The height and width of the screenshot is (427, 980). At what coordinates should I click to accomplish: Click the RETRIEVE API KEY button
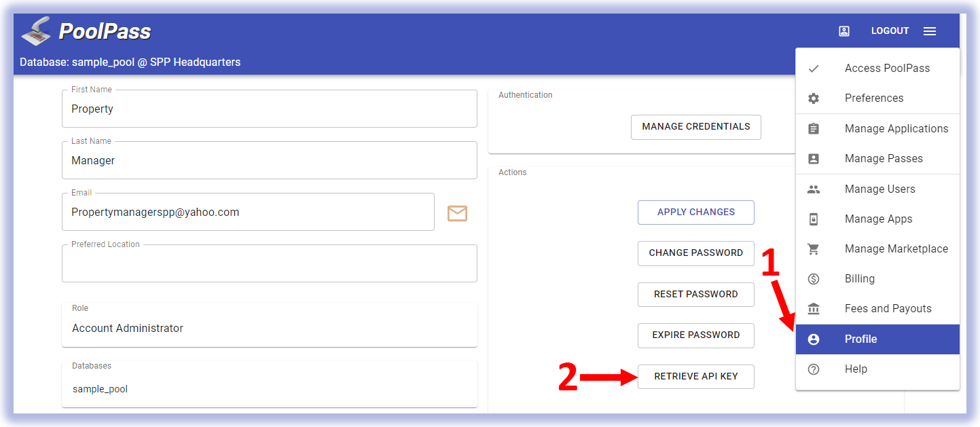tap(696, 377)
